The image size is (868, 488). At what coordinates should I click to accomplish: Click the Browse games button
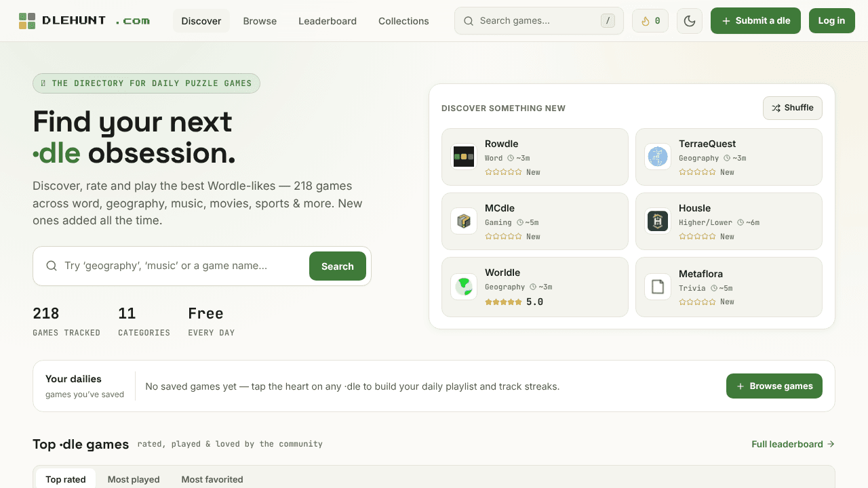pyautogui.click(x=774, y=386)
